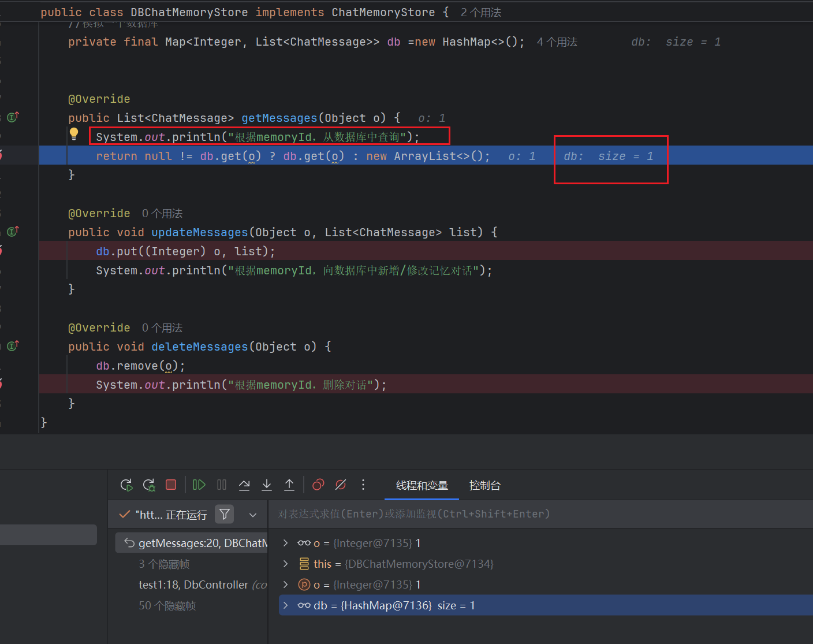813x644 pixels.
Task: Click the db.remove(o) line
Action: (140, 366)
